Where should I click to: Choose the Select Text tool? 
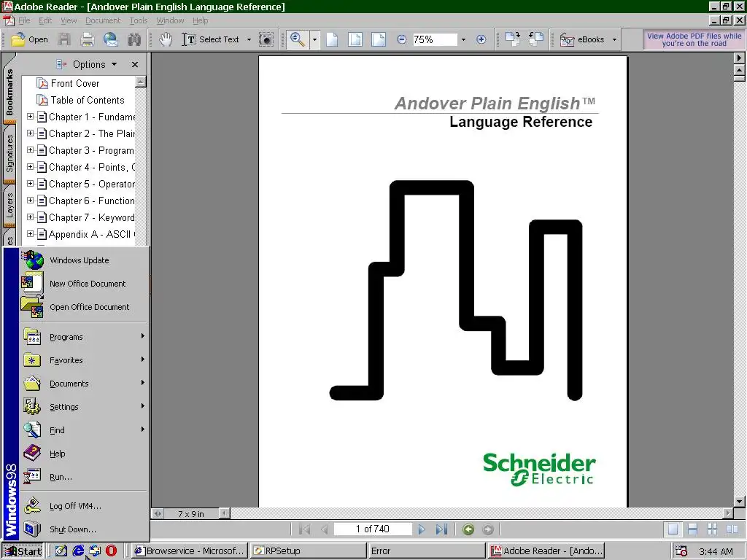(210, 39)
